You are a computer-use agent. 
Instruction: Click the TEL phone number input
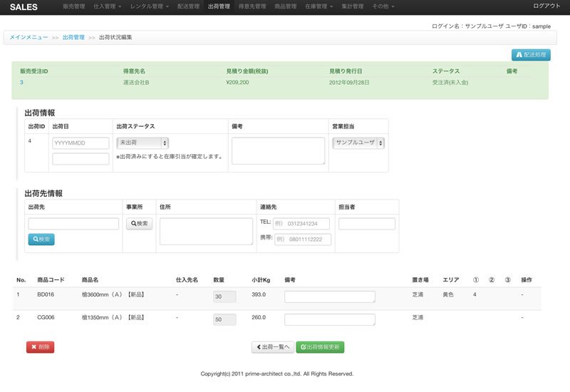[302, 224]
